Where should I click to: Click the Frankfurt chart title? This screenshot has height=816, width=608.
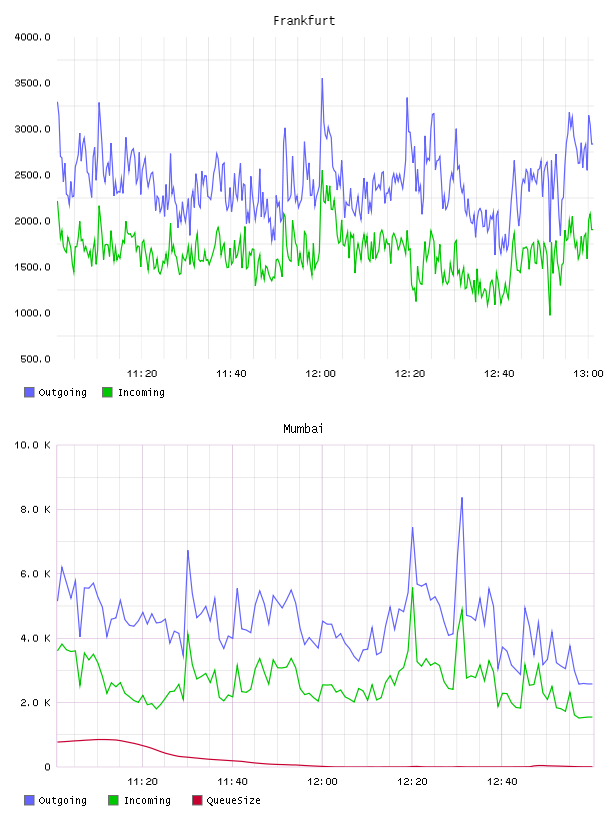(304, 21)
